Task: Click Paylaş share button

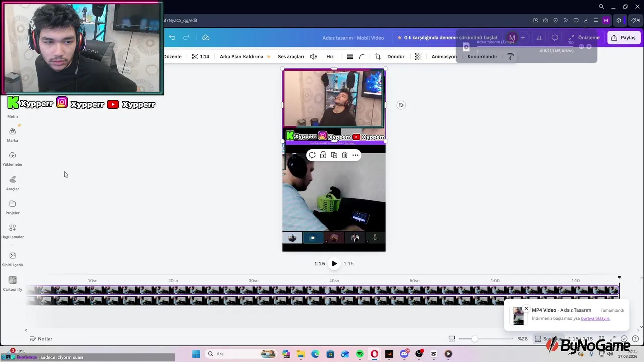Action: click(624, 38)
